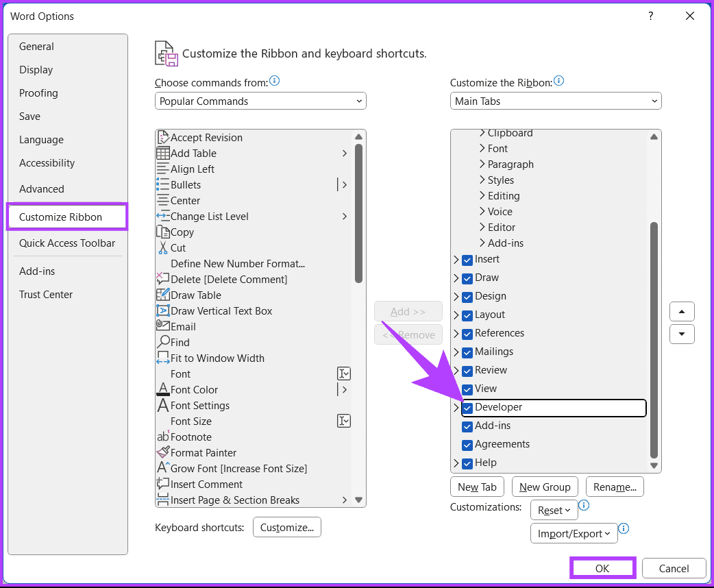This screenshot has height=588, width=714.
Task: Move selected tab down with arrow button
Action: click(x=682, y=334)
